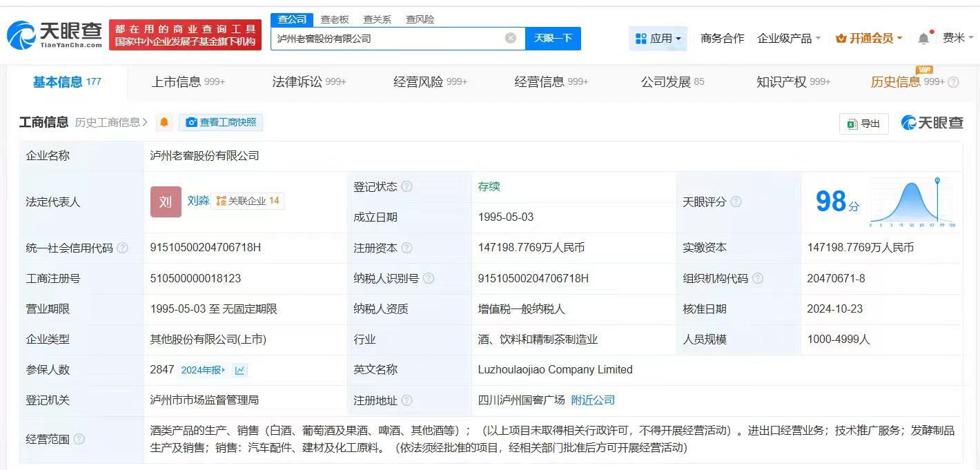Click credit code 91510500204706718H value
Screen dimensions: 980x470
click(206, 248)
